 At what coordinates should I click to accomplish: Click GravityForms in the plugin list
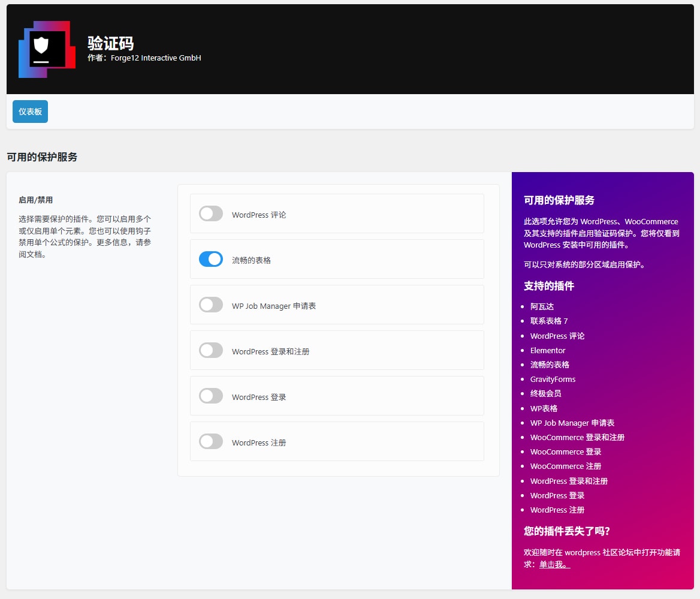pos(553,379)
